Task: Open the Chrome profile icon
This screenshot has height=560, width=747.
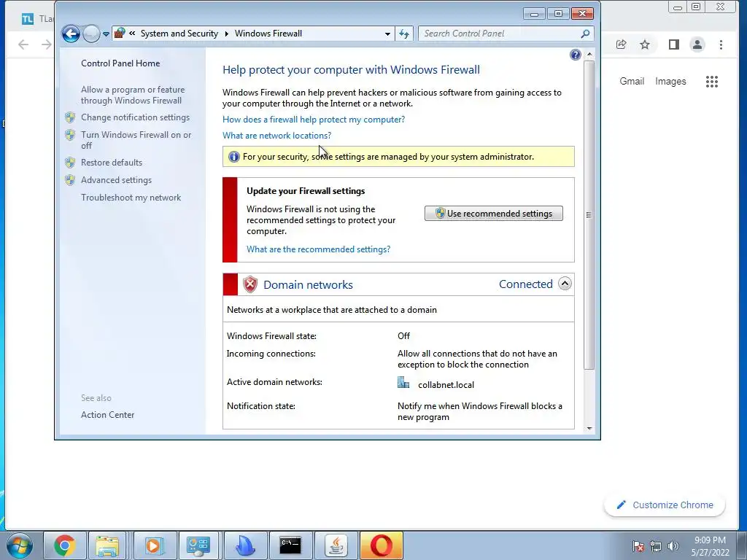Action: click(x=697, y=44)
